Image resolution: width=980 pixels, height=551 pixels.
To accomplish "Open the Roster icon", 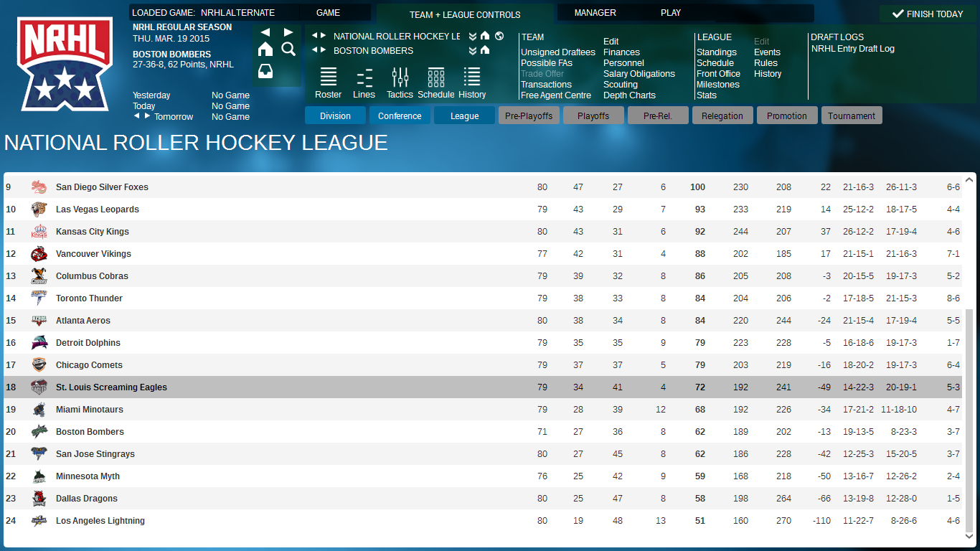I will coord(328,77).
